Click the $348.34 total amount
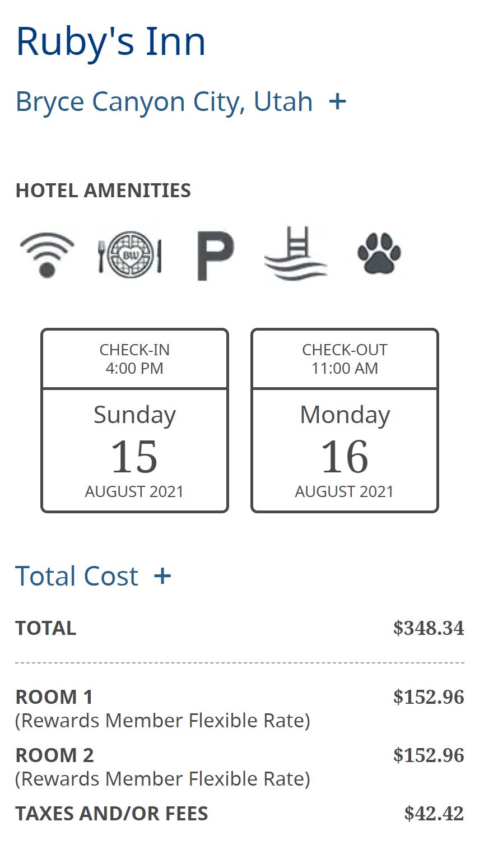 (429, 628)
